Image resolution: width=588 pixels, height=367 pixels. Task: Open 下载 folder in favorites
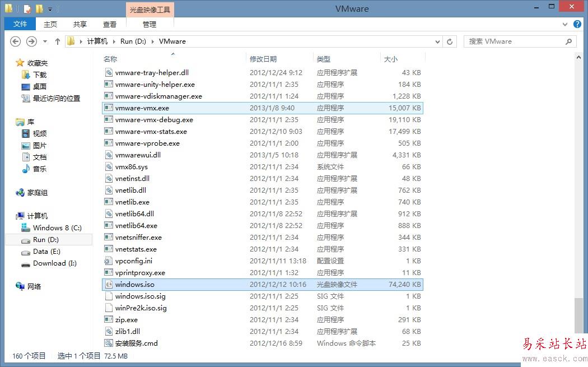point(39,75)
